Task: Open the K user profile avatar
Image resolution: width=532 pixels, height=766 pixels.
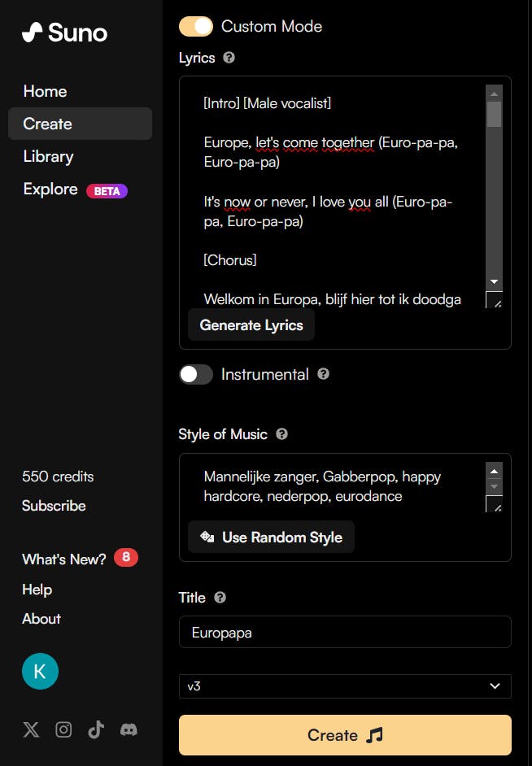Action: [40, 671]
